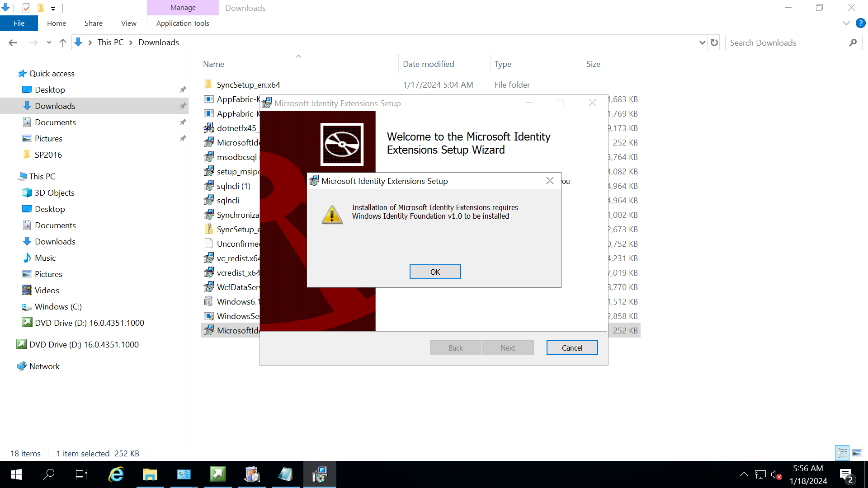This screenshot has width=868, height=488.
Task: Go back in Explorer navigation
Action: (x=13, y=42)
